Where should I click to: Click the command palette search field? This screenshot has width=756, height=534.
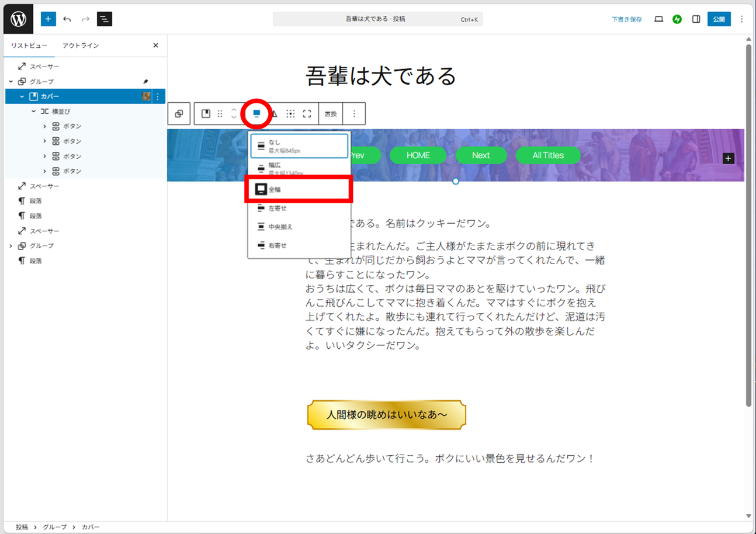(377, 19)
